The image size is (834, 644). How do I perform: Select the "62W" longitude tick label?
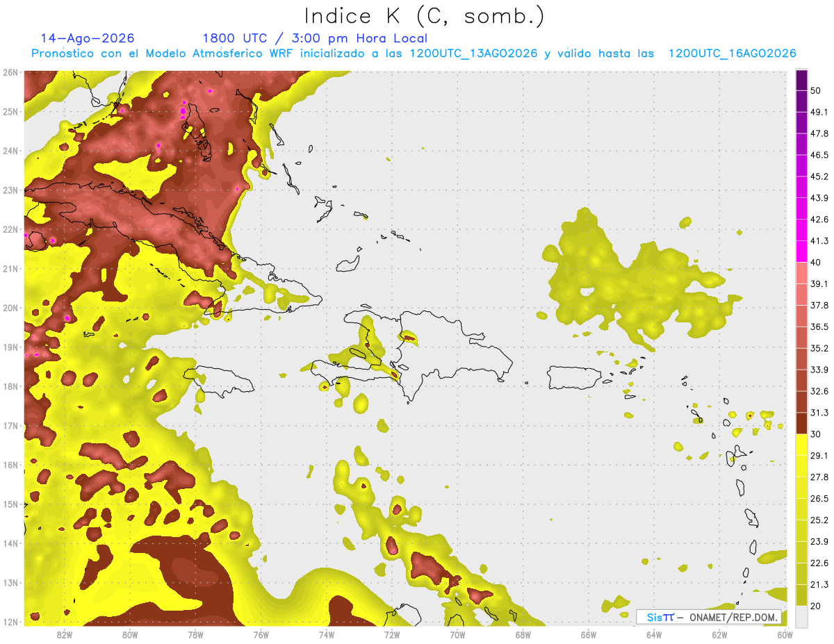point(720,634)
